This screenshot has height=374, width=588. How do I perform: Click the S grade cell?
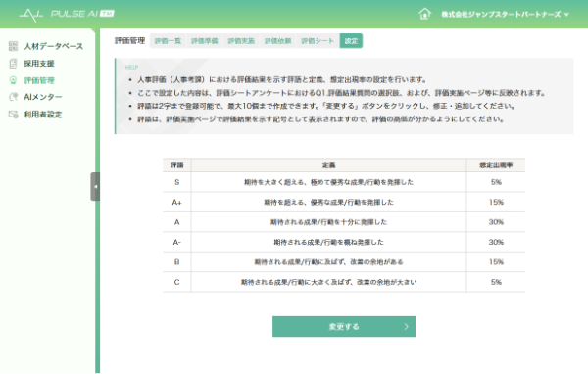point(177,182)
